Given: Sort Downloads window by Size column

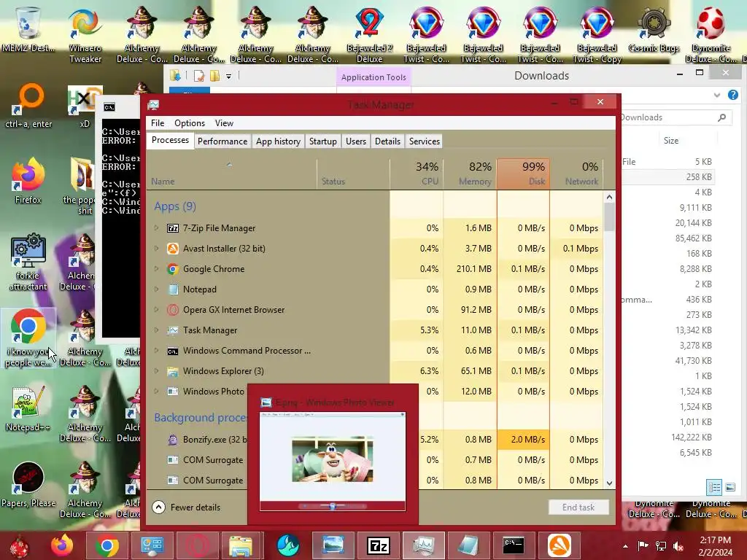Looking at the screenshot, I should point(671,141).
